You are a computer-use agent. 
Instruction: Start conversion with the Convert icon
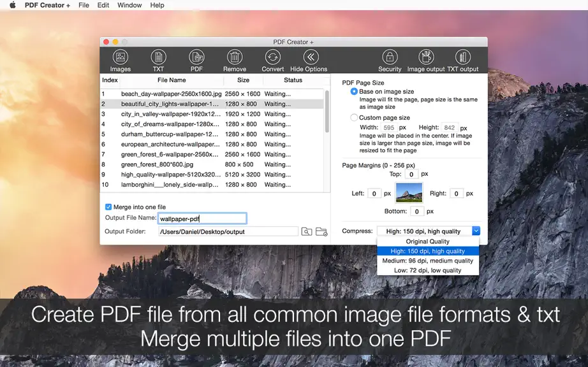(272, 57)
